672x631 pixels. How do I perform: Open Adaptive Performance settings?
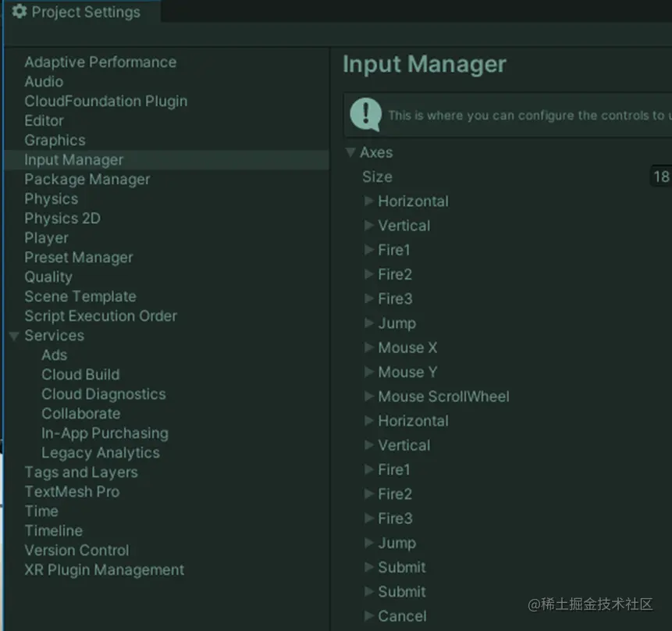tap(100, 62)
